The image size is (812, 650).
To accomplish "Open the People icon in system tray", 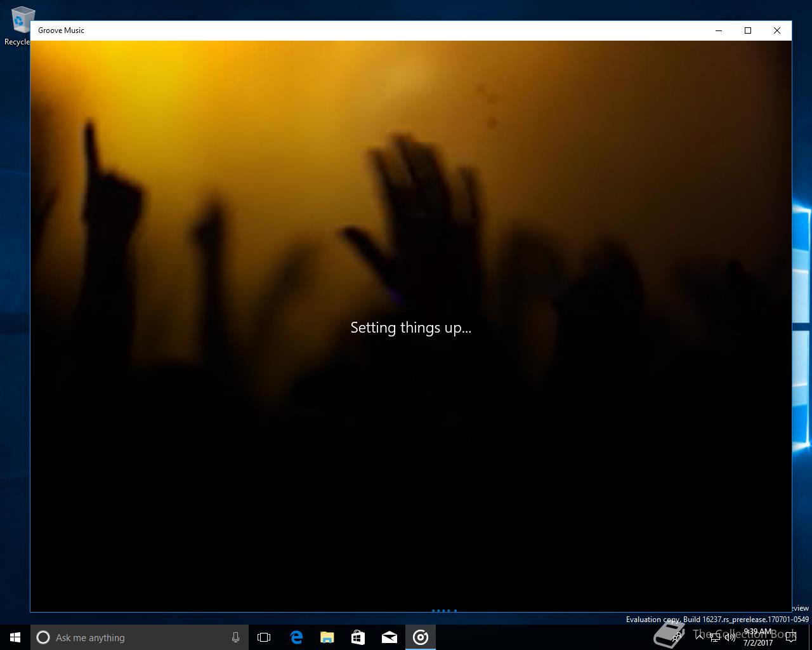I will coord(676,637).
